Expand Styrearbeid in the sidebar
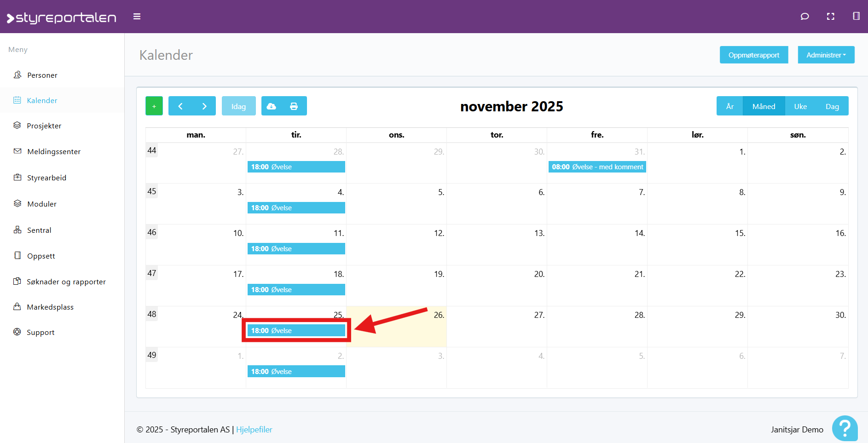 [x=46, y=178]
